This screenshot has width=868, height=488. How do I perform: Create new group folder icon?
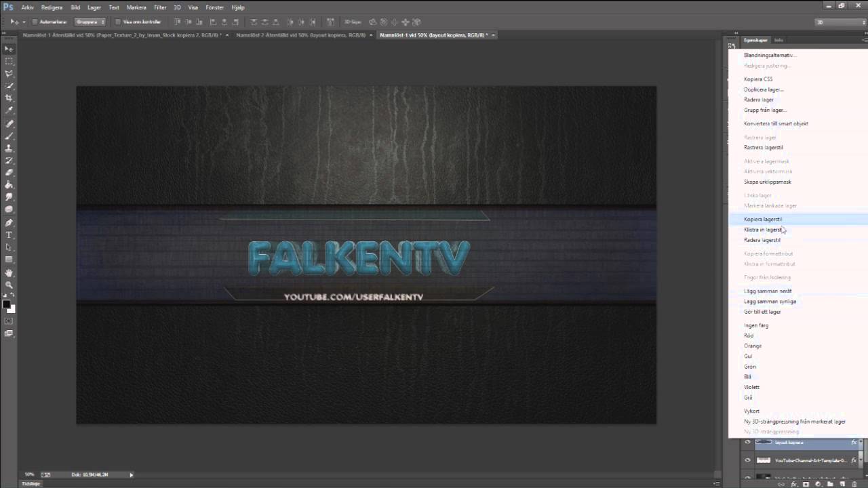tap(830, 485)
